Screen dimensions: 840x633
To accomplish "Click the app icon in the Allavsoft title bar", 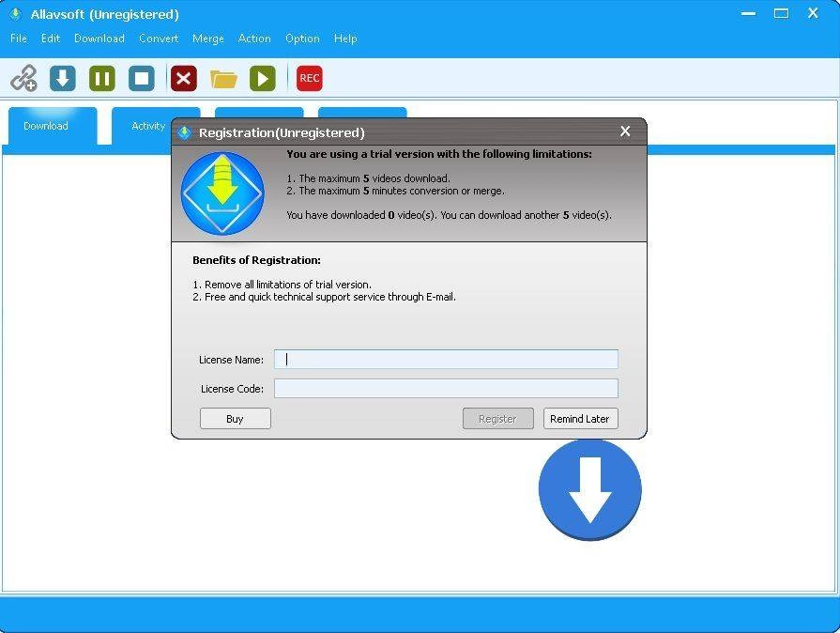I will (16, 14).
